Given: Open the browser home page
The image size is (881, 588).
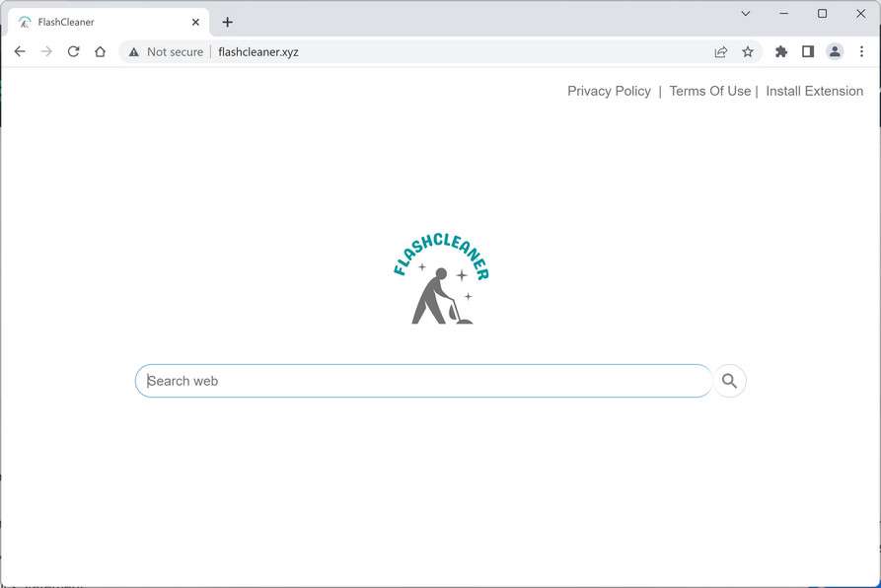Looking at the screenshot, I should (x=100, y=51).
